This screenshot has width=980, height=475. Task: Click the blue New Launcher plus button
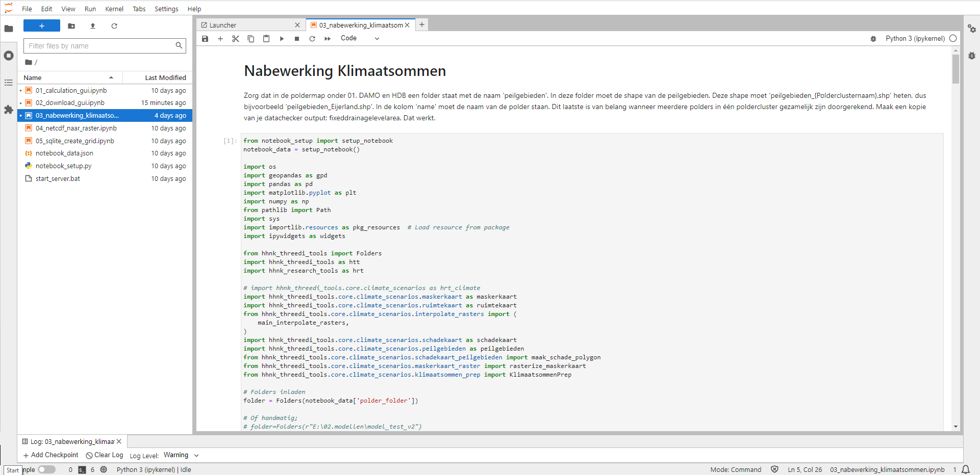click(42, 25)
